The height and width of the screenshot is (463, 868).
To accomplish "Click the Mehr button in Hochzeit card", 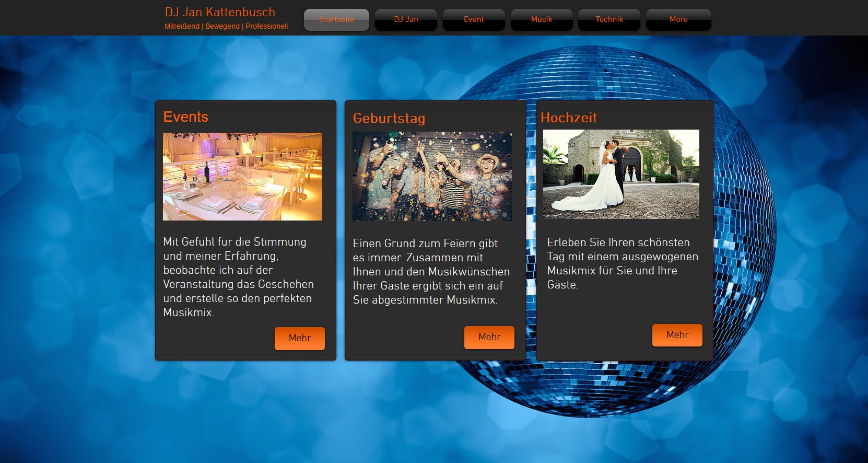I will pyautogui.click(x=677, y=335).
